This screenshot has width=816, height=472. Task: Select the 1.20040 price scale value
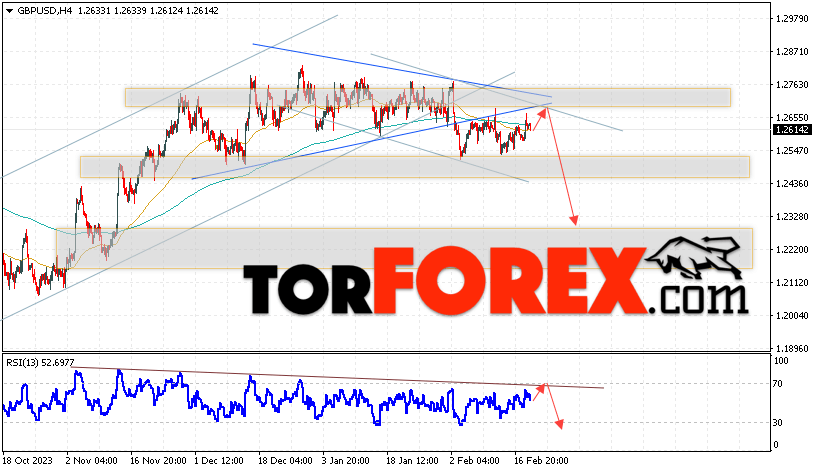792,315
